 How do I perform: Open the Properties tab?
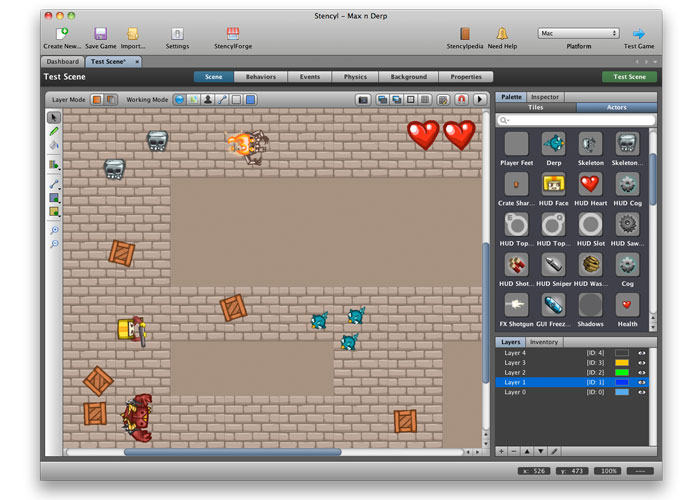(466, 77)
